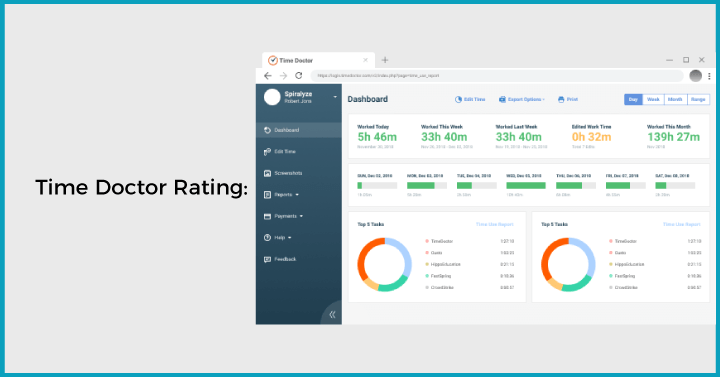The height and width of the screenshot is (377, 720).
Task: Switch to Week view toggle
Action: click(653, 99)
